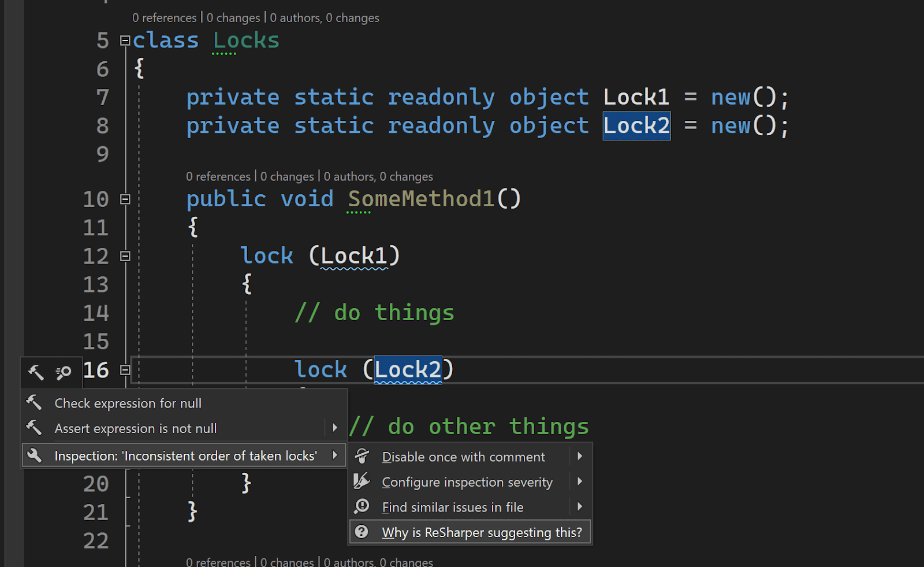Choose 'Find similar issues in file'
The height and width of the screenshot is (567, 924).
tap(452, 507)
